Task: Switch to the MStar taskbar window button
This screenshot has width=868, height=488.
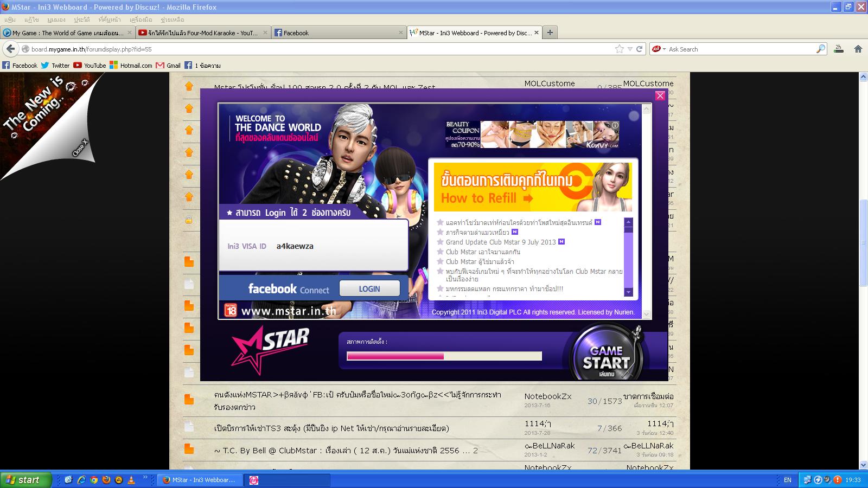Action: [201, 480]
